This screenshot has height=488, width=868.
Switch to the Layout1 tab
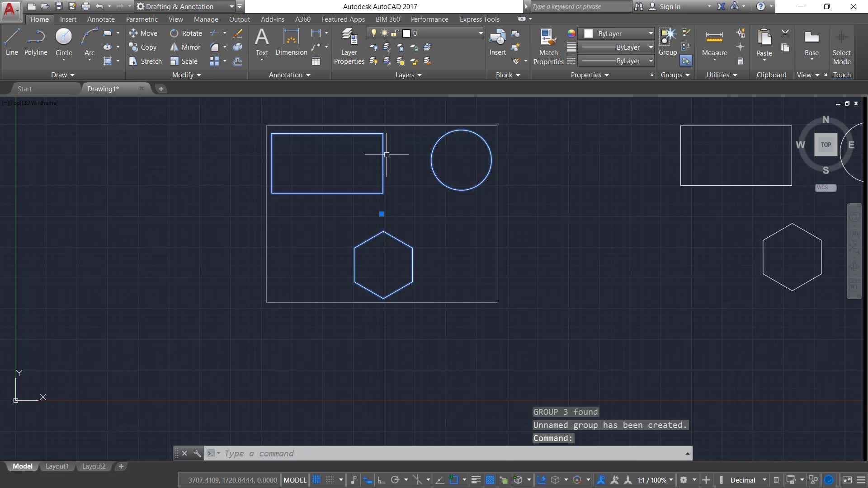tap(57, 466)
